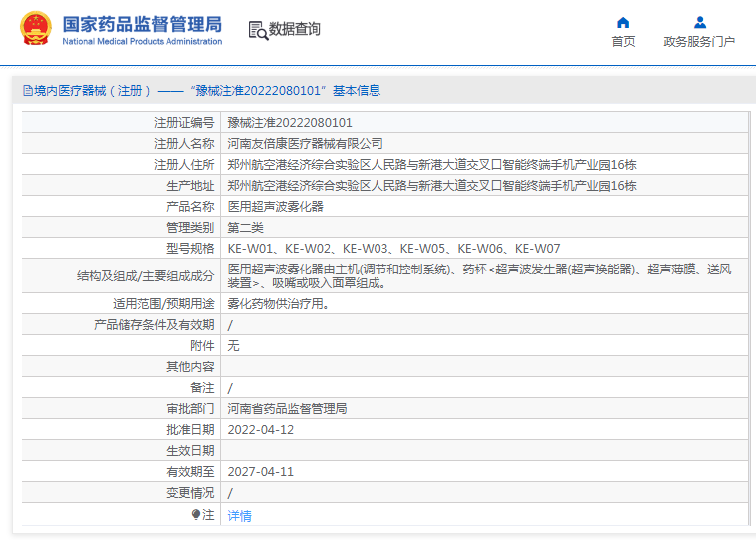Click 国家药品监督管理局 site title
The image size is (756, 540).
[x=142, y=24]
